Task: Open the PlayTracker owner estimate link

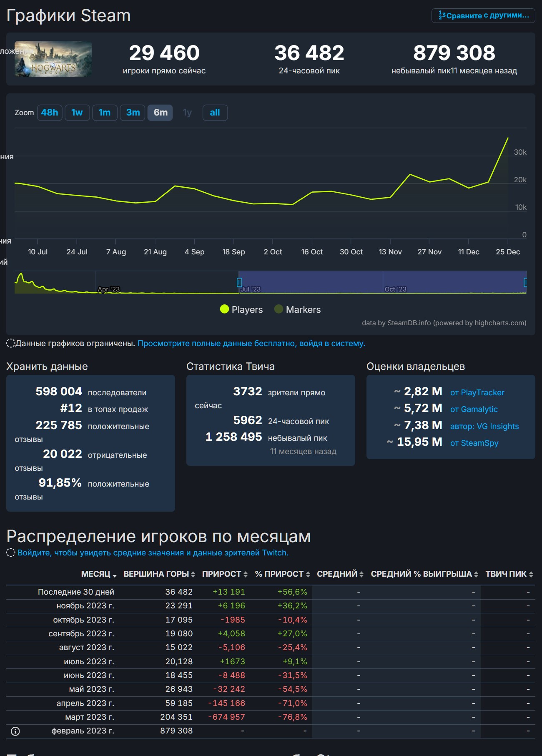Action: pos(477,392)
